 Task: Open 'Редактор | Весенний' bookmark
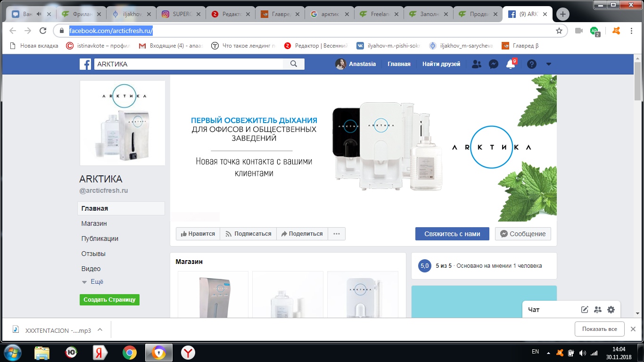316,46
